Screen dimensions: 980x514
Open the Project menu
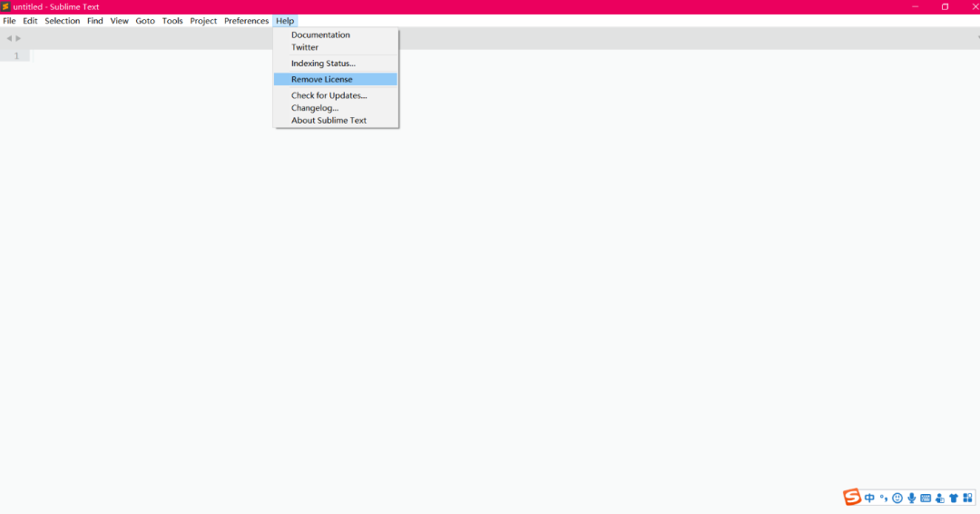203,21
